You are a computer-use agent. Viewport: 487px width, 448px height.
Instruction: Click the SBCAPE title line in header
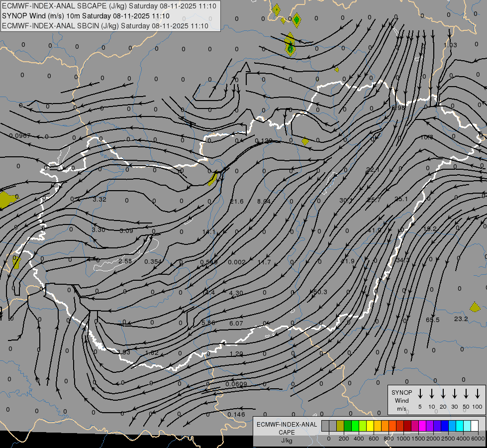109,6
